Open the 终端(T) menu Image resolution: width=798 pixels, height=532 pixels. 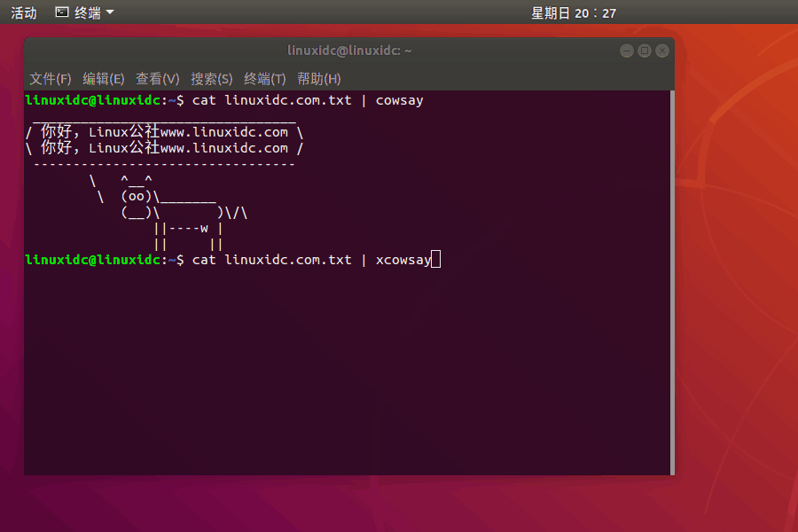(264, 79)
